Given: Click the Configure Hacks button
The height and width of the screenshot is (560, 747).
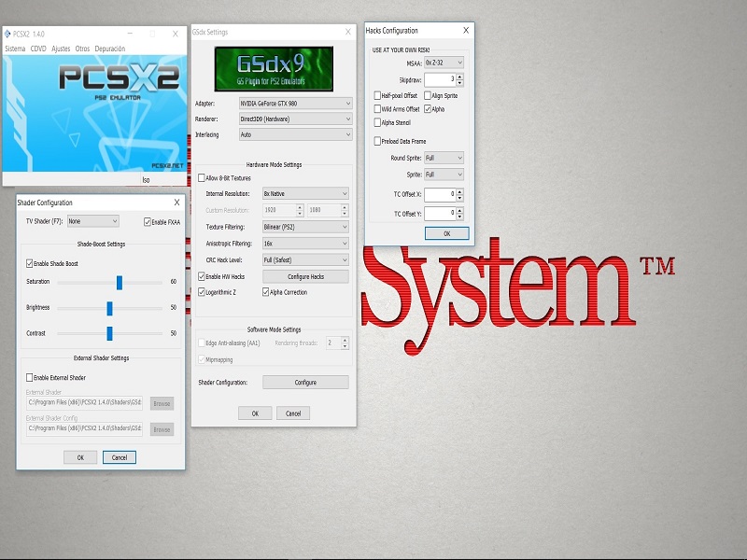Looking at the screenshot, I should [x=305, y=276].
